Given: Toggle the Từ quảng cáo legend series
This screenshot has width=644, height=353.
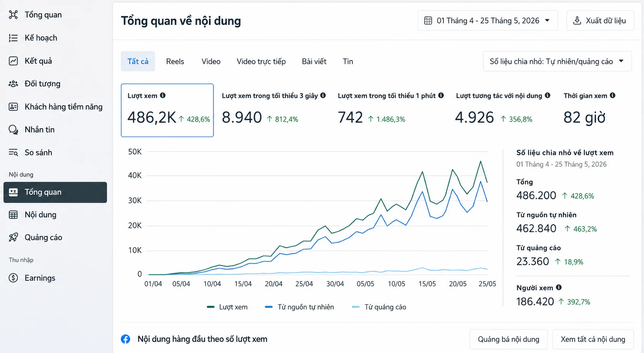Looking at the screenshot, I should [x=379, y=307].
